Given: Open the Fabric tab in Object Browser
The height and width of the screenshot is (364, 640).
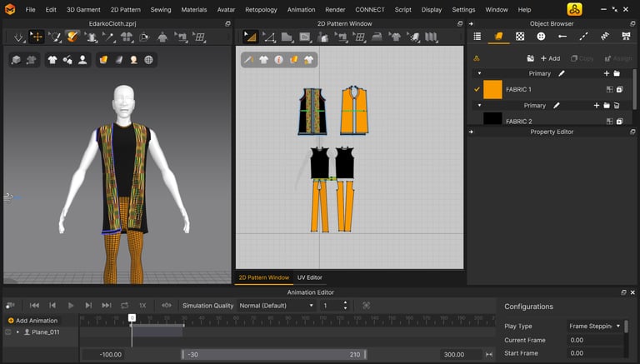Looking at the screenshot, I should (498, 37).
